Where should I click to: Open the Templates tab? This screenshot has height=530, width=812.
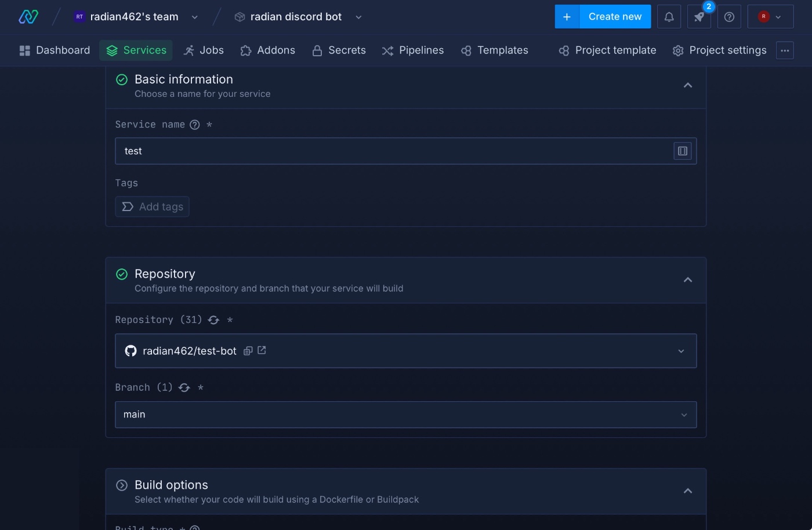click(494, 50)
